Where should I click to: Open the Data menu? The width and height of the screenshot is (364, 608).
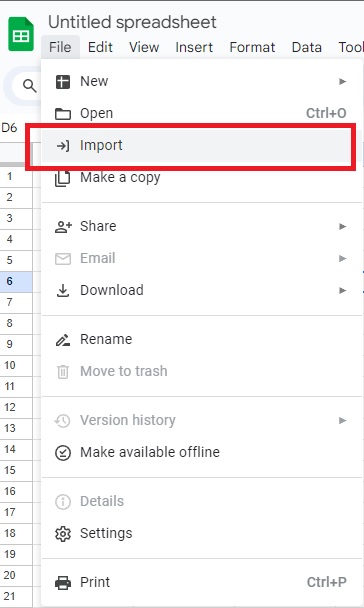pos(307,47)
